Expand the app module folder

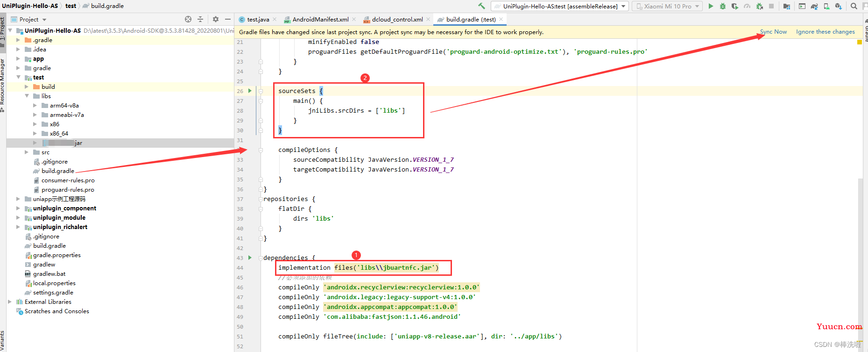[18, 59]
